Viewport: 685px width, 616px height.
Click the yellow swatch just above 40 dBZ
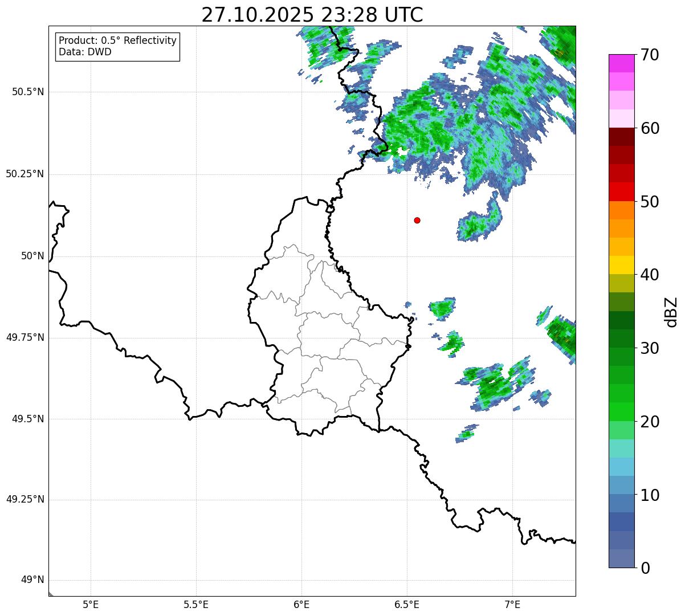point(622,265)
